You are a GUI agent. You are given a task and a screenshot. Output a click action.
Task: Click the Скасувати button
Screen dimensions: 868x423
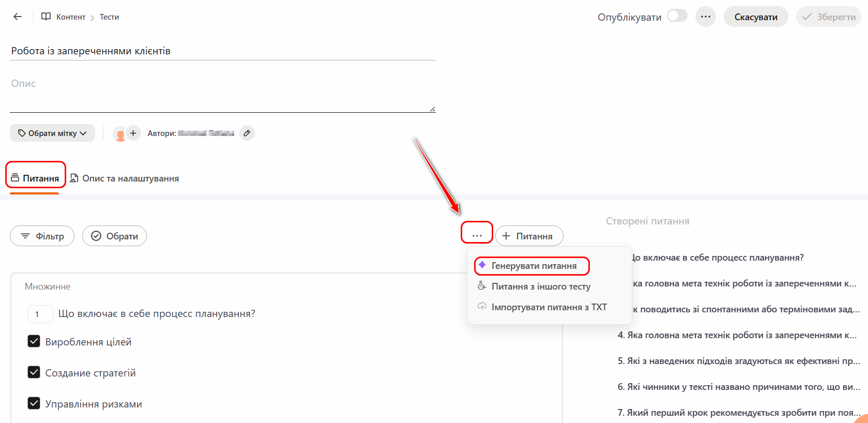(755, 17)
